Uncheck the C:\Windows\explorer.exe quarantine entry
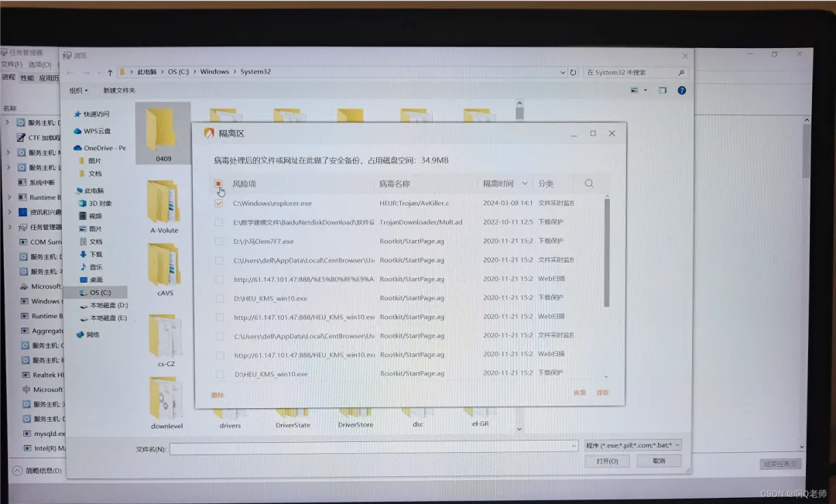836x504 pixels. (218, 203)
